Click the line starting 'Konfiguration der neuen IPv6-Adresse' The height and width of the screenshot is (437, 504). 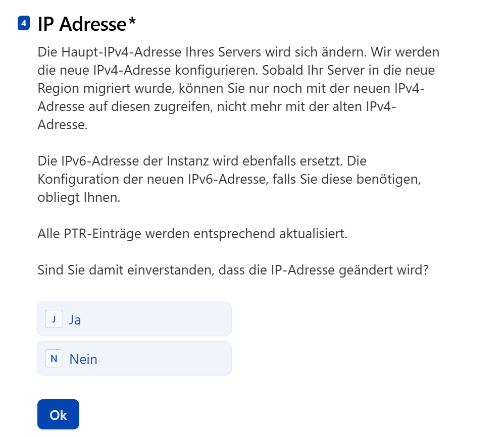coord(229,179)
